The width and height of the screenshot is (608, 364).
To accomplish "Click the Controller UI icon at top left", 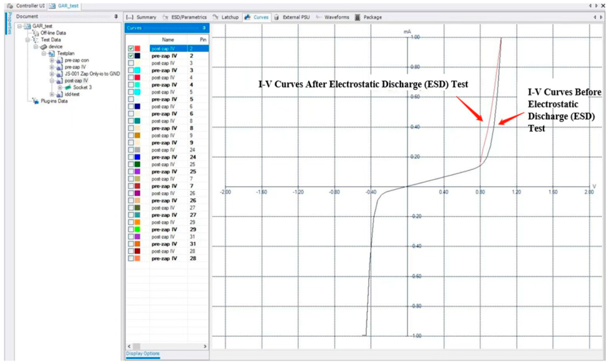I will click(10, 6).
